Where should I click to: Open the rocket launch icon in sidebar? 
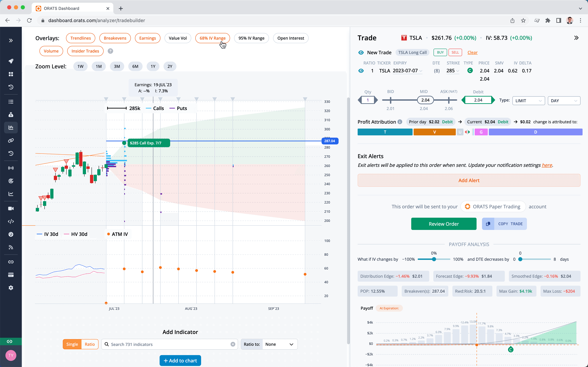pos(11,61)
